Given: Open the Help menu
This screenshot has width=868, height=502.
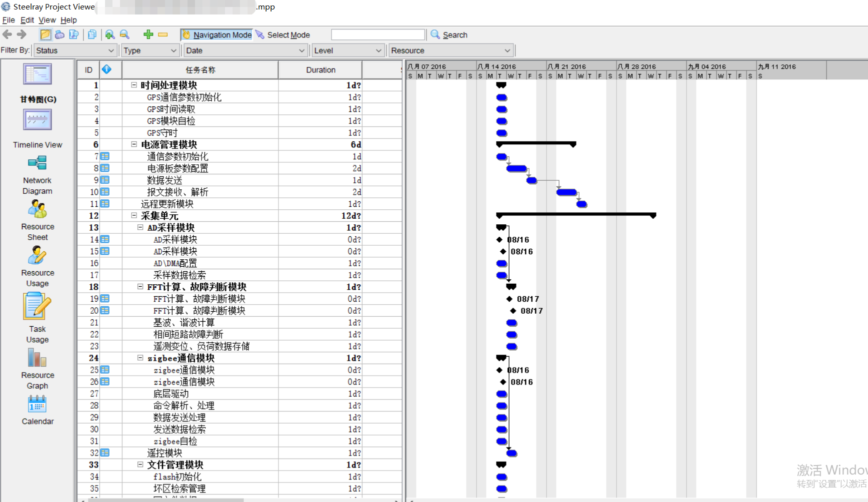Looking at the screenshot, I should (68, 20).
